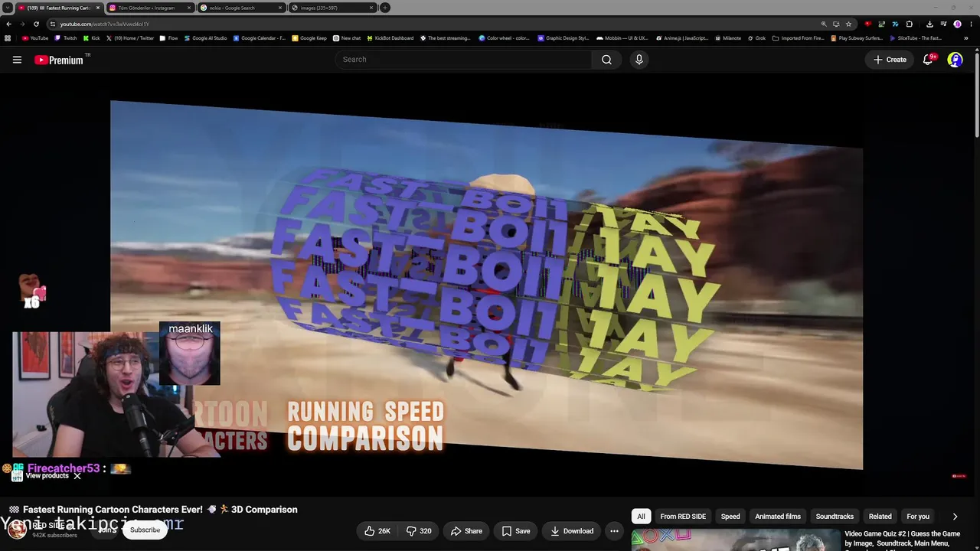
Task: Click the browser address bar URL
Action: [x=105, y=24]
